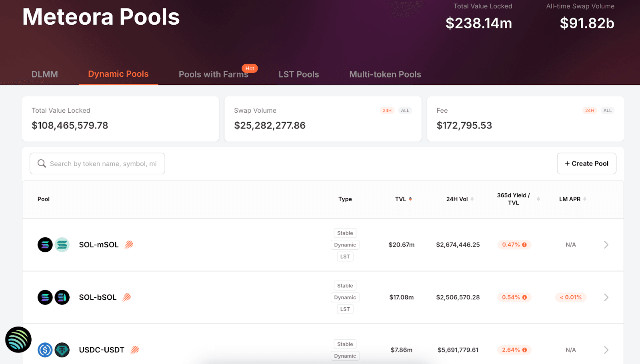Click the 0.54% yield info badge

[514, 297]
